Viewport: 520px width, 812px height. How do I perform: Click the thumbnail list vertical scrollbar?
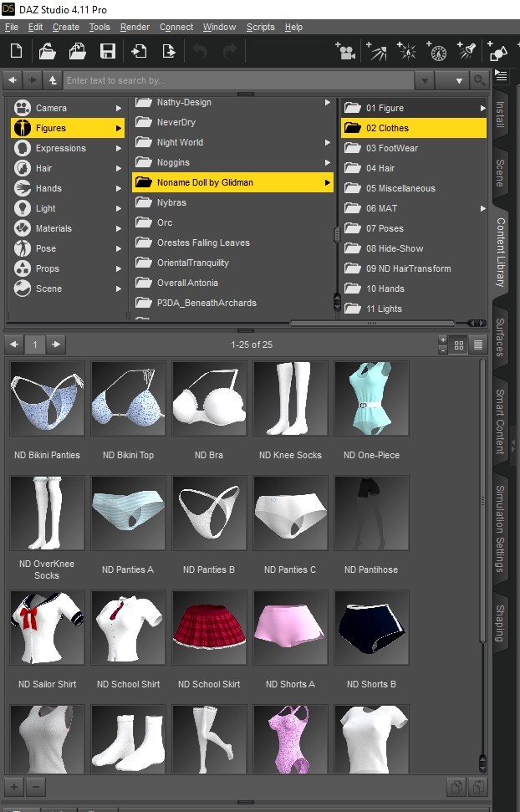[482, 501]
